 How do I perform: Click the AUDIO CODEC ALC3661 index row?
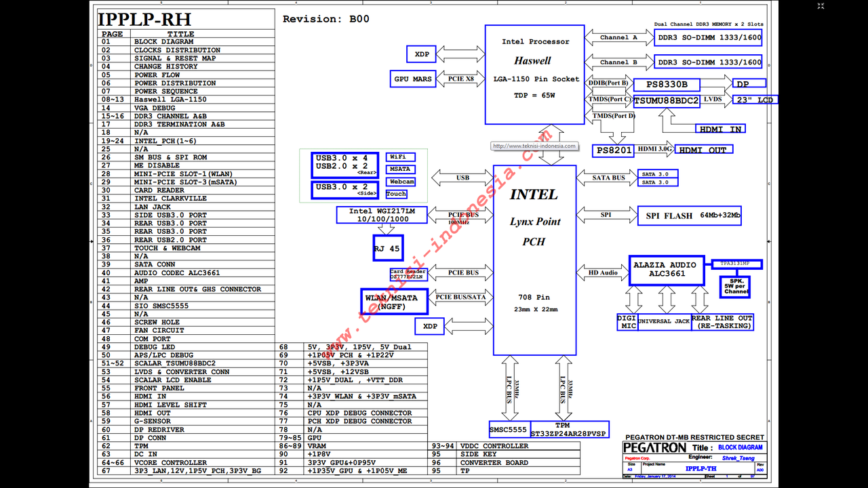[x=186, y=273]
